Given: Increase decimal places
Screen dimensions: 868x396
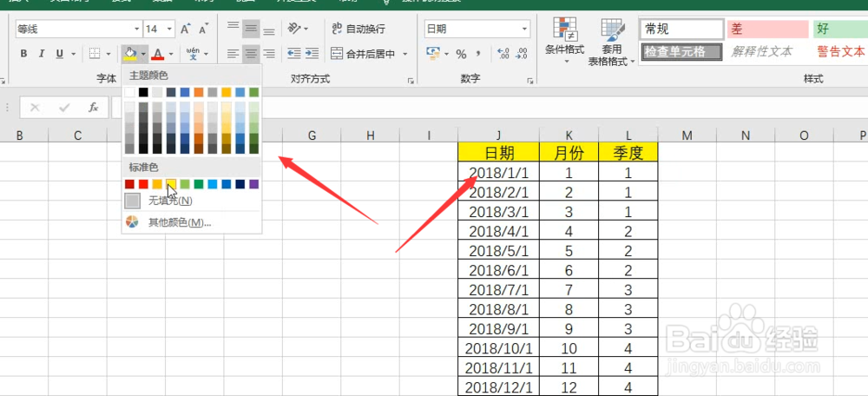Looking at the screenshot, I should (x=503, y=54).
